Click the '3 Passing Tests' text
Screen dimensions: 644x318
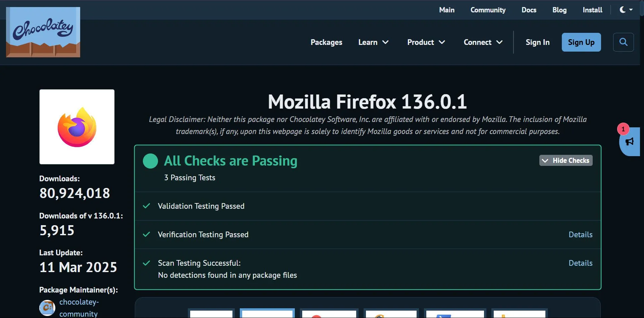point(190,178)
